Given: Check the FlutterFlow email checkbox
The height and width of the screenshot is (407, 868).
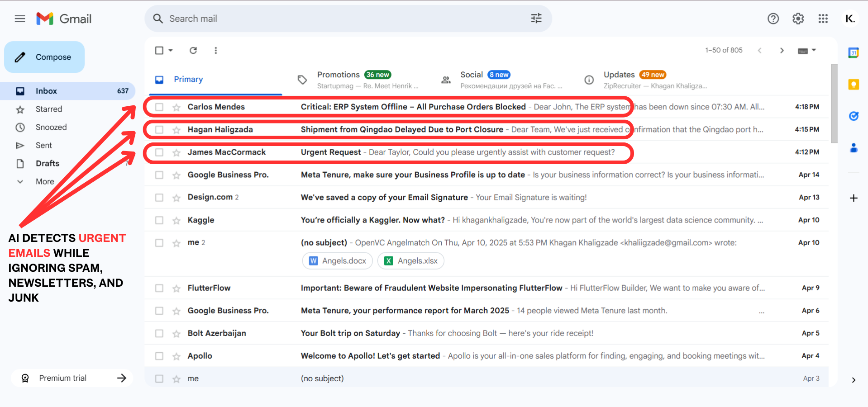Looking at the screenshot, I should [x=159, y=288].
